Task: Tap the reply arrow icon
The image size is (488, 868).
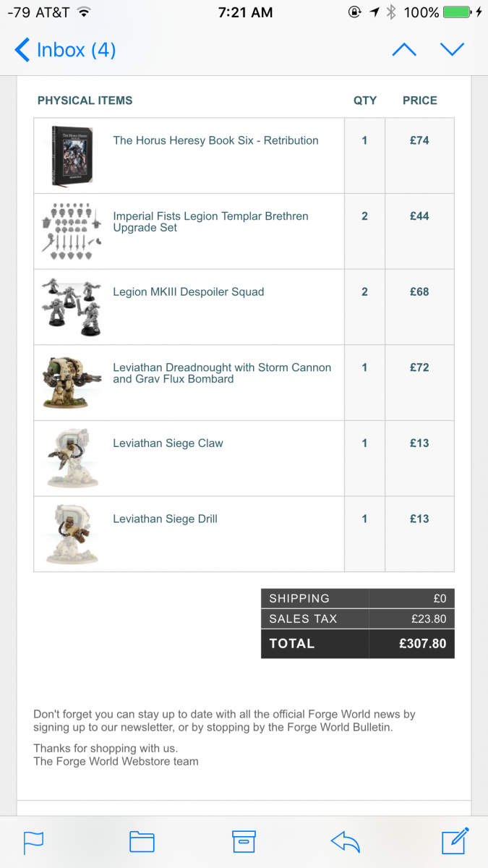Action: (346, 841)
